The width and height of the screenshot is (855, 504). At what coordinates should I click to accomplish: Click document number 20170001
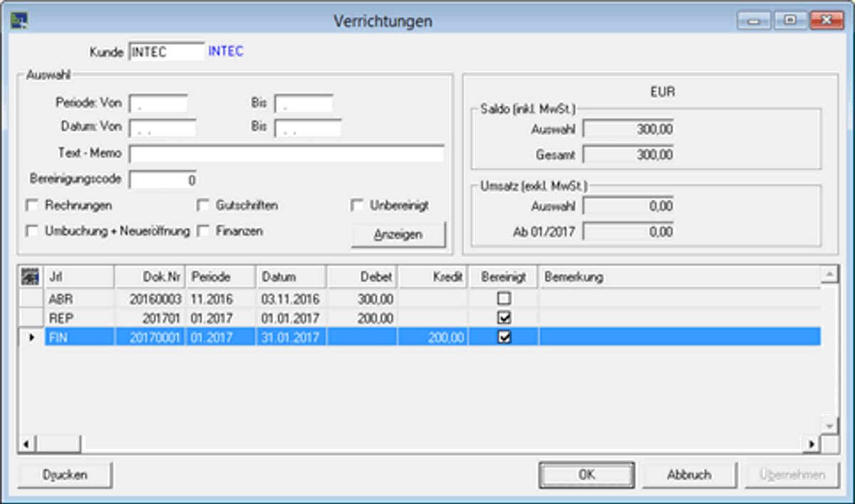[x=150, y=337]
